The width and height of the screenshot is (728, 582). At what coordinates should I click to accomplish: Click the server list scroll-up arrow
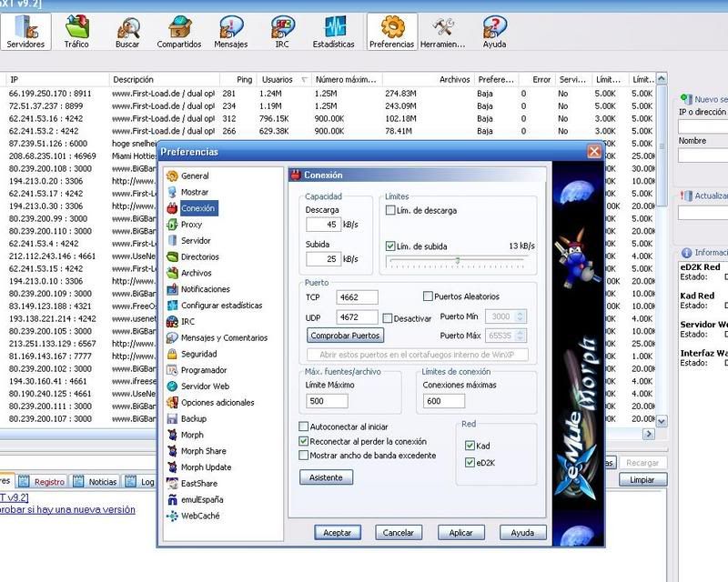(662, 78)
